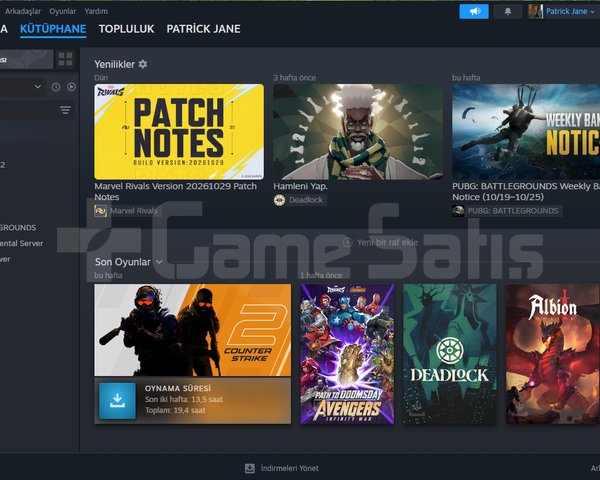Select the 'ental Server' entry in sidebar
Image resolution: width=600 pixels, height=480 pixels.
(x=21, y=243)
